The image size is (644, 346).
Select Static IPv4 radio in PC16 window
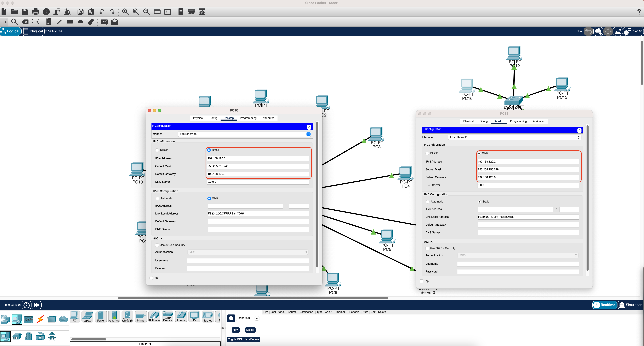click(x=209, y=150)
